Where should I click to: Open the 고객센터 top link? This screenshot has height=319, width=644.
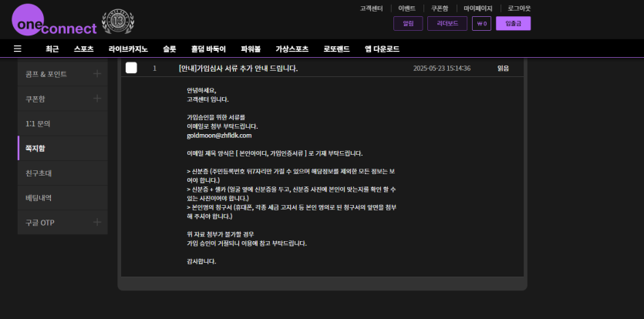(x=371, y=8)
